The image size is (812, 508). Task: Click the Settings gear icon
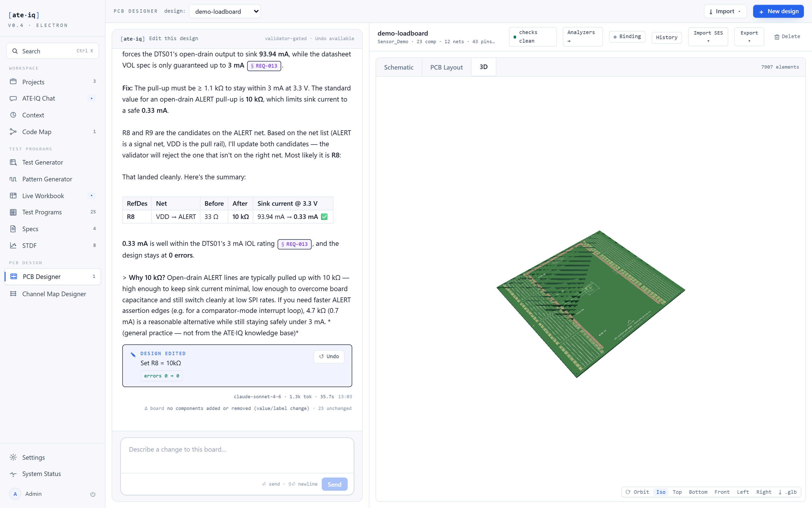(13, 457)
